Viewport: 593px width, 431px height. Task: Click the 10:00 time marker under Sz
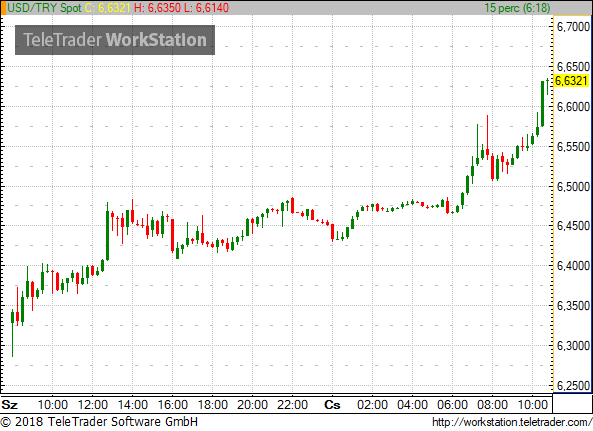pos(53,405)
